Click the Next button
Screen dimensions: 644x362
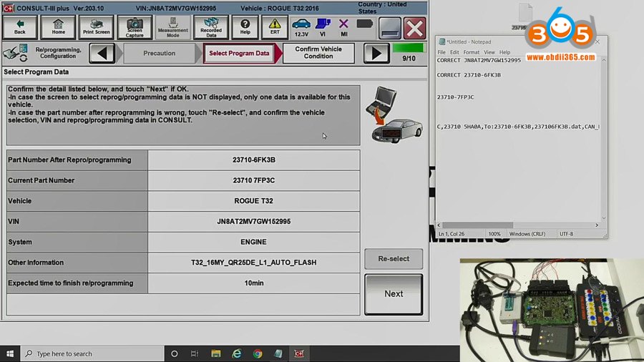click(x=394, y=294)
